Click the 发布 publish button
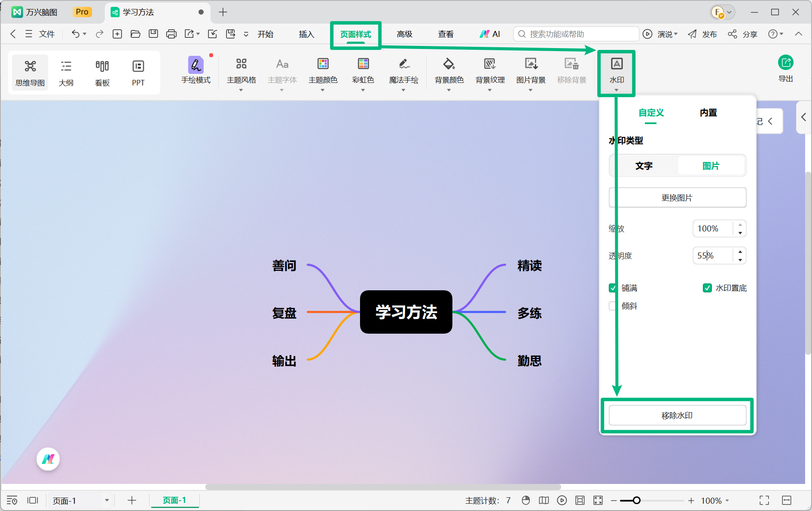 point(702,34)
